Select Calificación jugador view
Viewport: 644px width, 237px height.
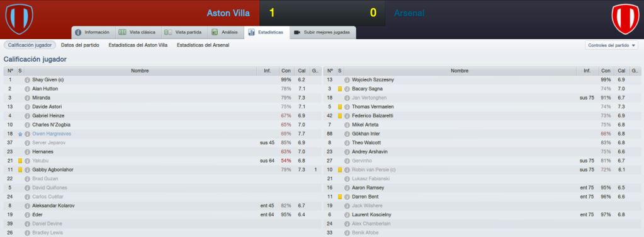(x=30, y=45)
